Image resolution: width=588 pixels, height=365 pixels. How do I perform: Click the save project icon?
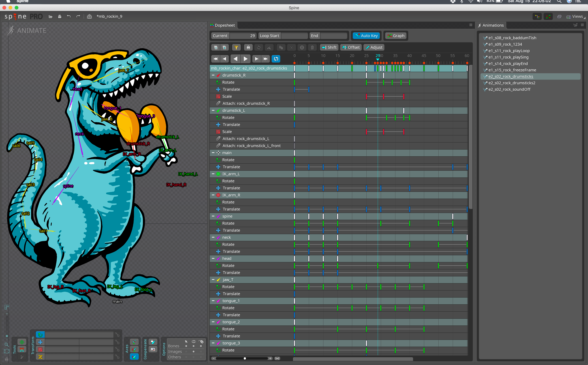[60, 16]
